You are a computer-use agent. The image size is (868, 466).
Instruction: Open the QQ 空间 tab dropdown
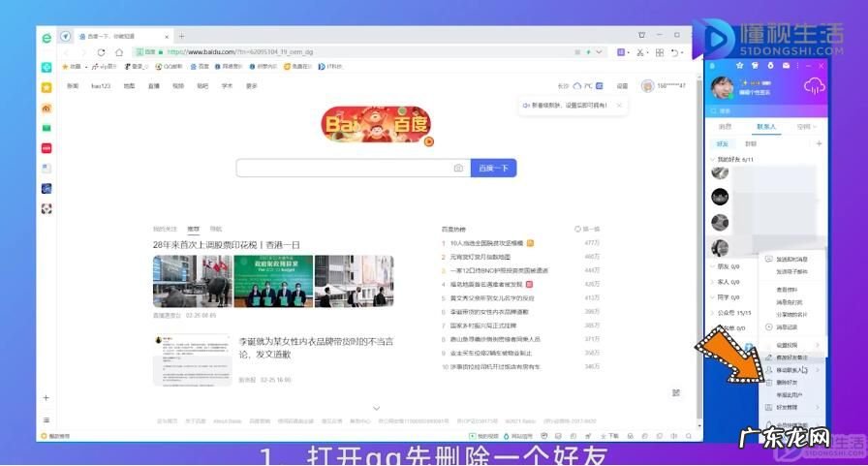[807, 127]
